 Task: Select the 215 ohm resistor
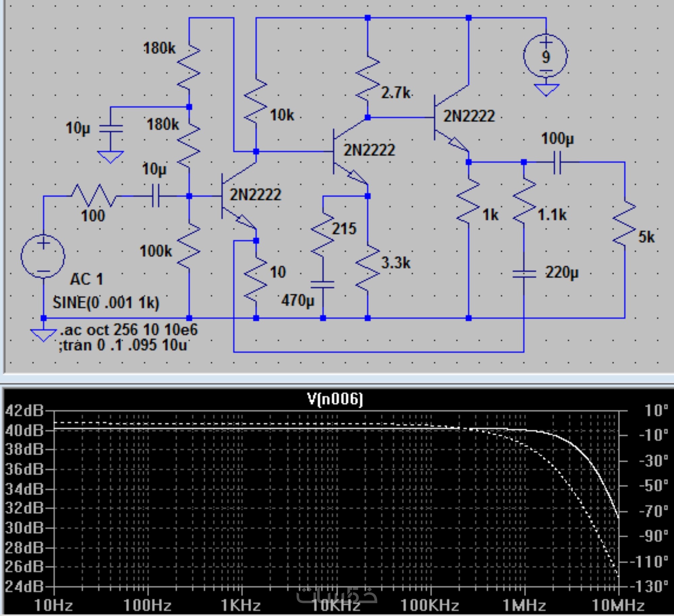pyautogui.click(x=323, y=235)
